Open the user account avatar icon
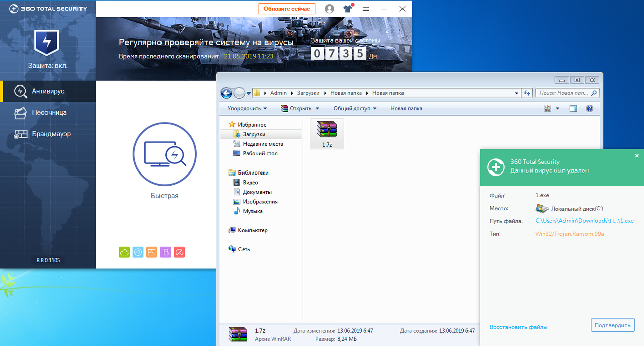 (330, 9)
